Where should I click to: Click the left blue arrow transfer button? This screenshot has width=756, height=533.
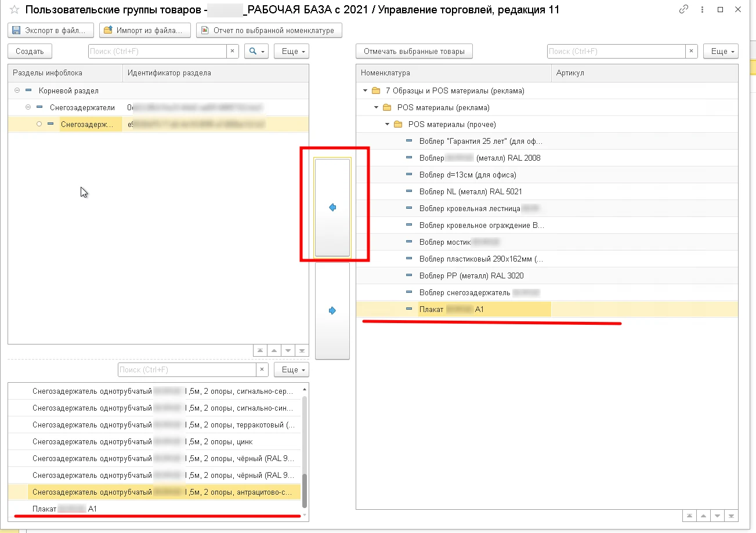[x=332, y=207]
